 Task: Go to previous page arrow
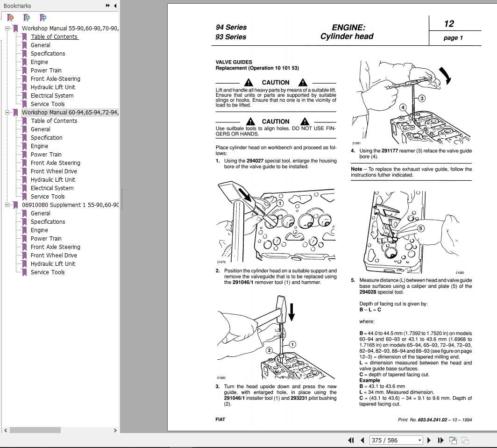(x=362, y=440)
